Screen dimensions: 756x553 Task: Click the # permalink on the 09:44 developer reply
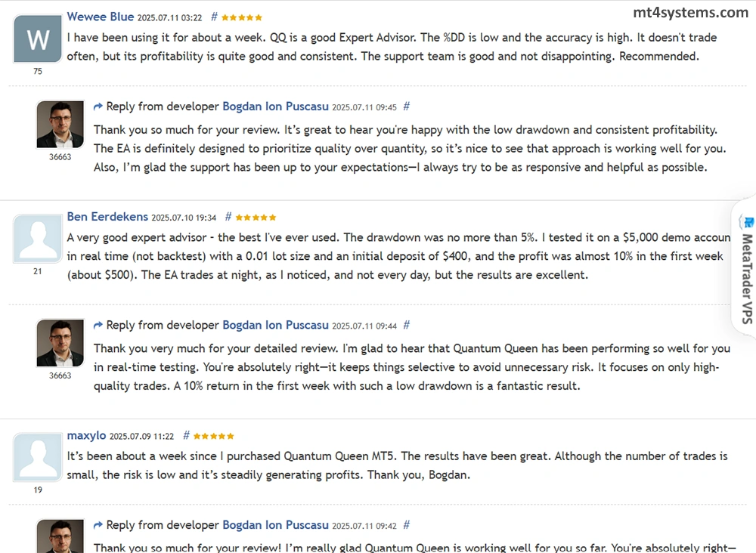pos(407,325)
